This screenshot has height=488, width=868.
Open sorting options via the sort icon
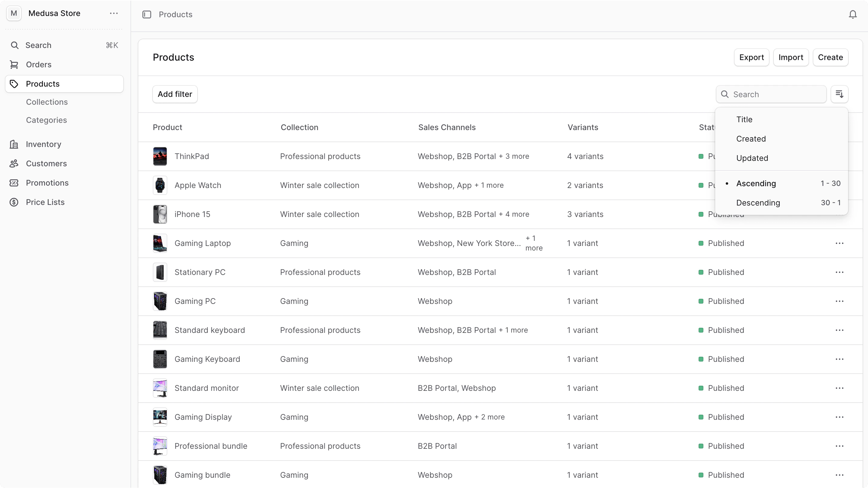(x=840, y=94)
